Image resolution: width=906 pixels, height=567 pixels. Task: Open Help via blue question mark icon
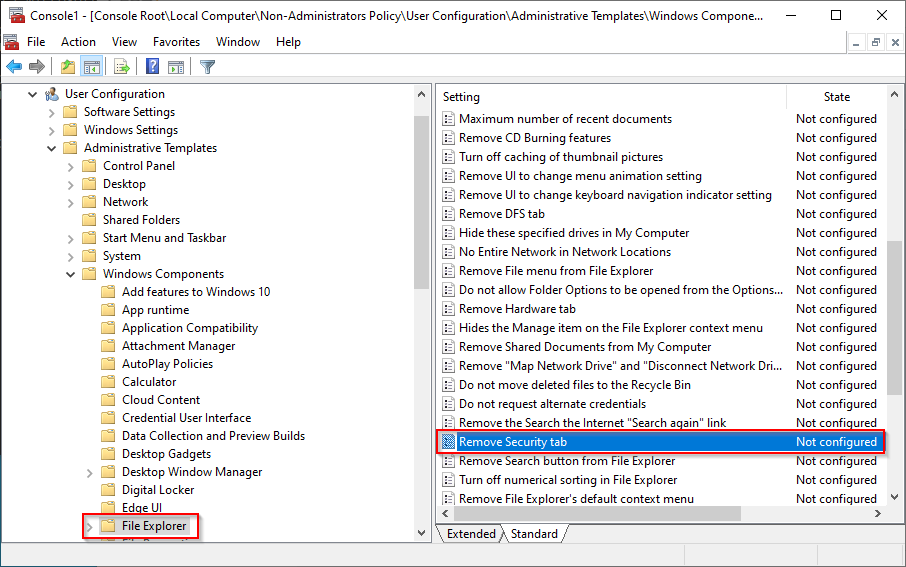tap(152, 67)
